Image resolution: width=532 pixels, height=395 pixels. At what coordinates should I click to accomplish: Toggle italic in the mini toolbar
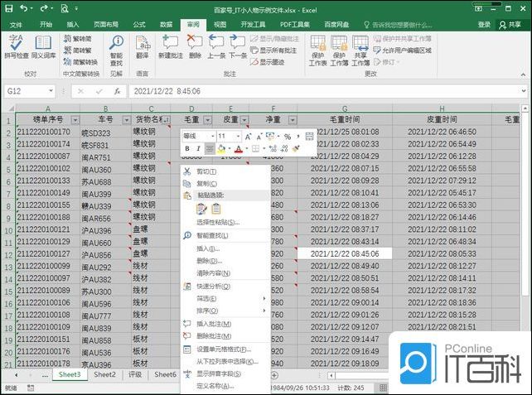pyautogui.click(x=198, y=148)
